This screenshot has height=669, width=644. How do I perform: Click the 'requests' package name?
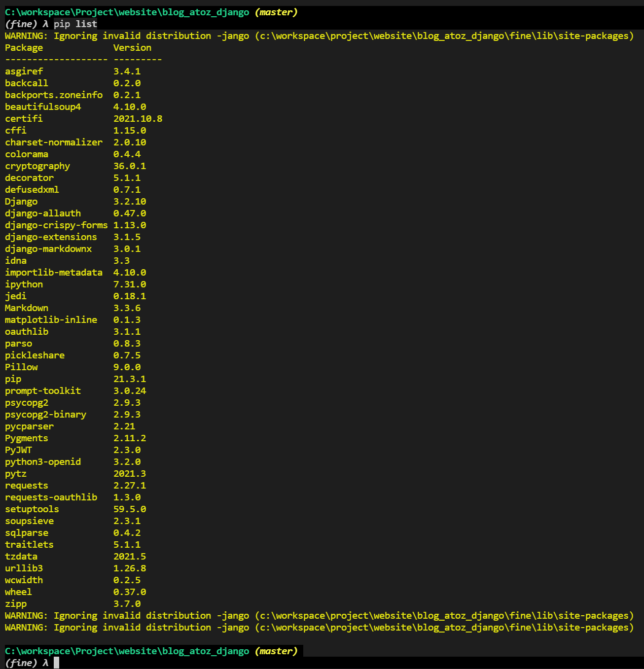click(x=27, y=486)
